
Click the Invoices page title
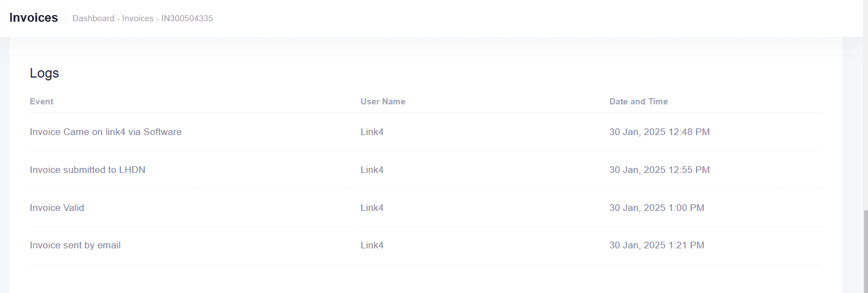point(33,18)
